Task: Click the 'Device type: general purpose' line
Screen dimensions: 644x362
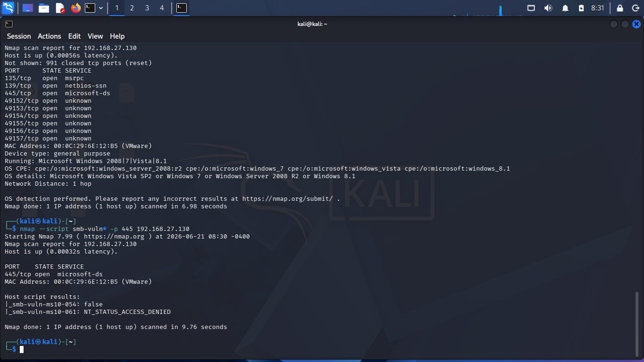Action: pos(58,153)
